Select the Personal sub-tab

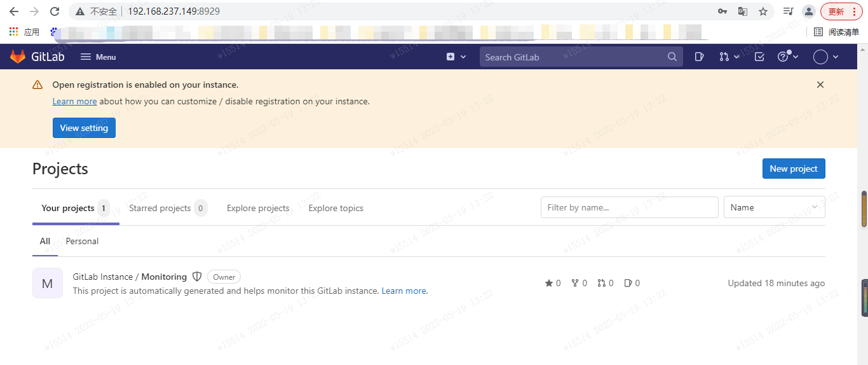click(x=83, y=241)
